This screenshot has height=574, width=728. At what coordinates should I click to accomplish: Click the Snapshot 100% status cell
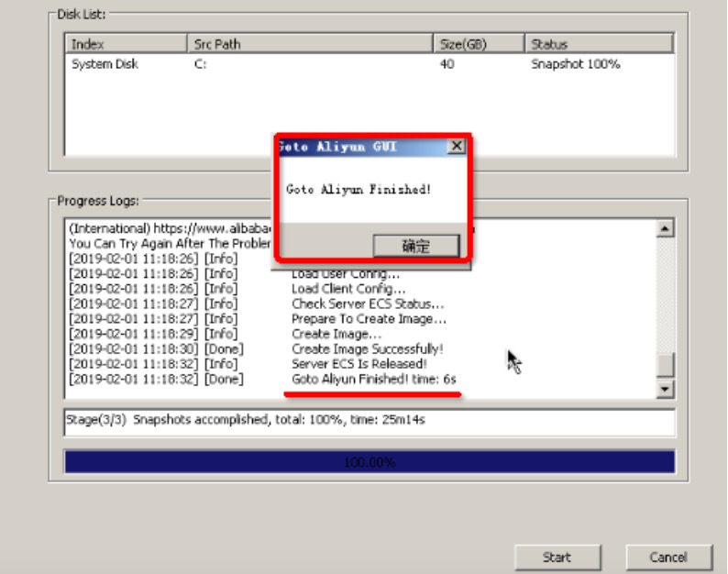(x=575, y=64)
